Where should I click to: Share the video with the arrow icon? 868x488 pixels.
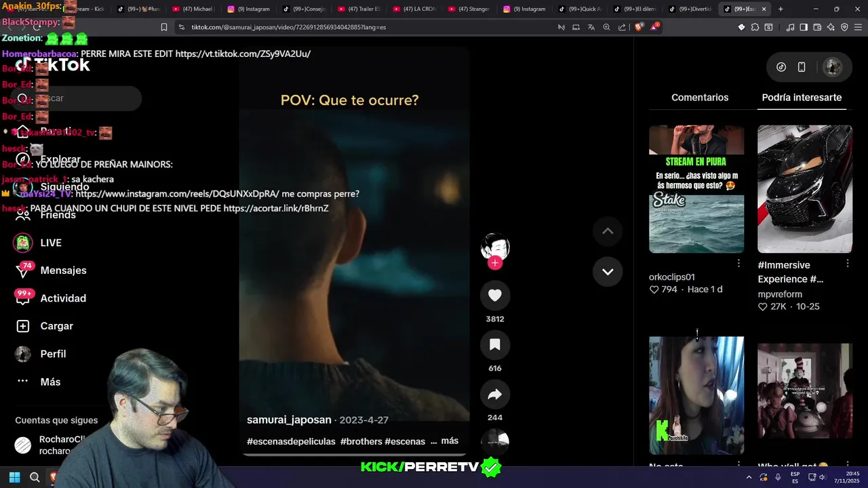tap(495, 394)
